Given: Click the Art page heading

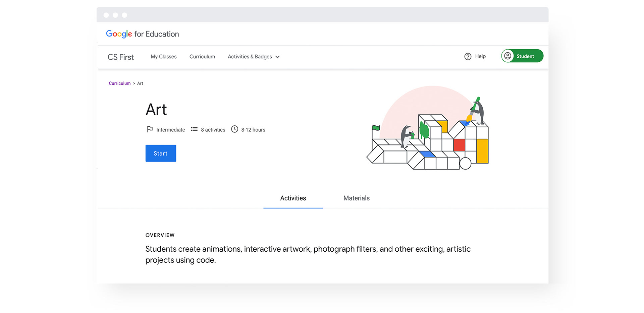Looking at the screenshot, I should 156,110.
